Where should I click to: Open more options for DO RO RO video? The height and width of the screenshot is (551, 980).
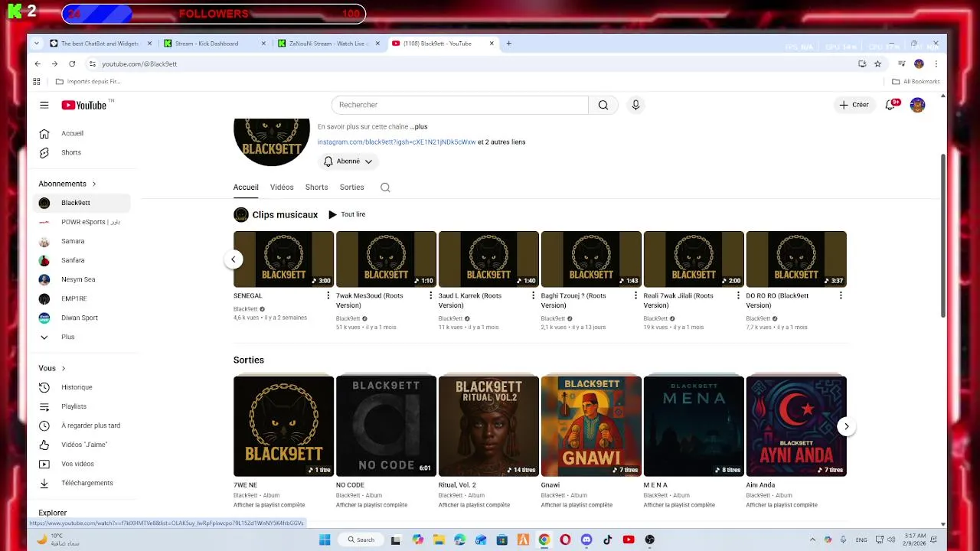pyautogui.click(x=841, y=295)
